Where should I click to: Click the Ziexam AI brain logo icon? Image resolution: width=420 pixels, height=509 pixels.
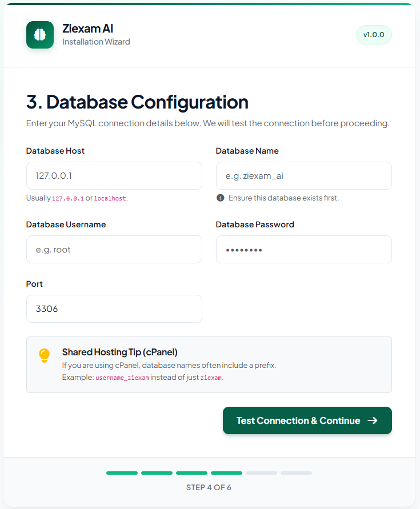coord(39,35)
